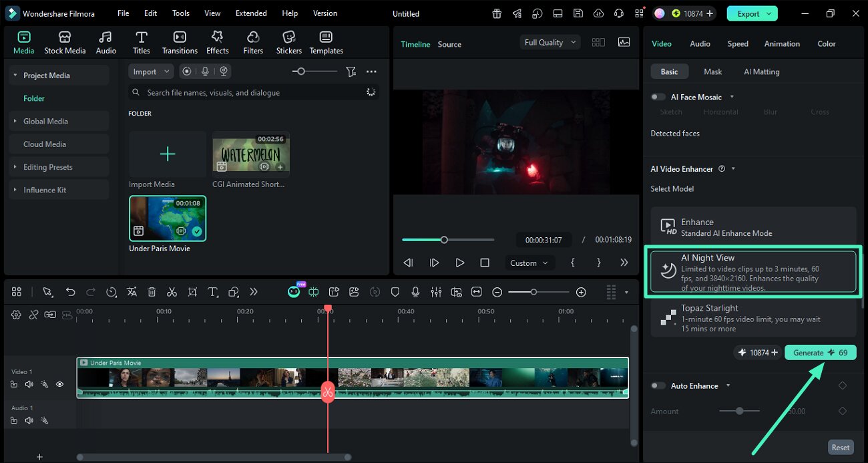Click the more tools double-chevron in timeline toolbar

[x=253, y=292]
